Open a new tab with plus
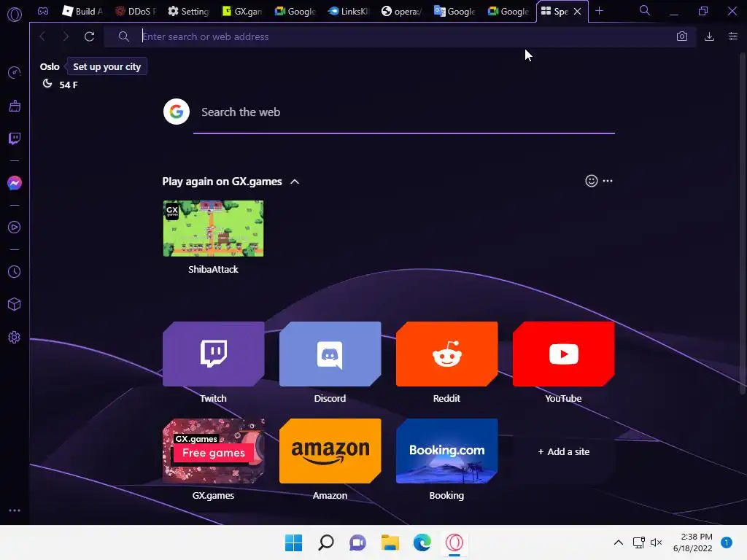Image resolution: width=747 pixels, height=560 pixels. point(600,11)
